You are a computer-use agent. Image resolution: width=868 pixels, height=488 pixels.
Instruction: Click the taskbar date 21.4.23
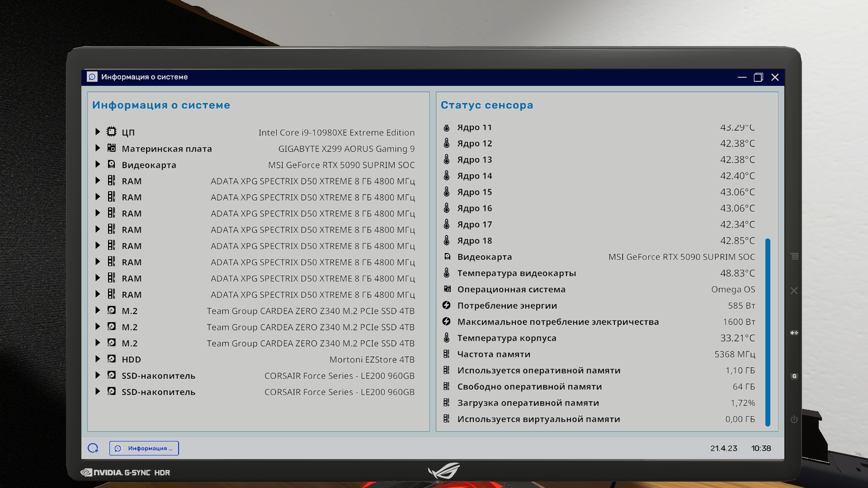coord(724,448)
